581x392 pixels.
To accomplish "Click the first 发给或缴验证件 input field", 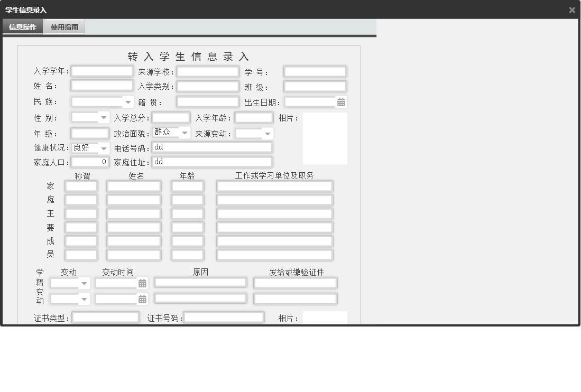I will click(x=296, y=283).
